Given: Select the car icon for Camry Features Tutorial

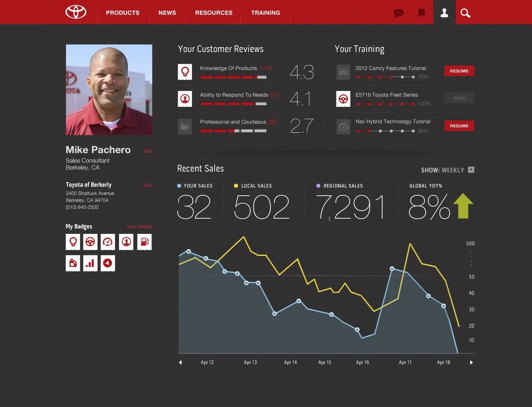Looking at the screenshot, I should (343, 72).
